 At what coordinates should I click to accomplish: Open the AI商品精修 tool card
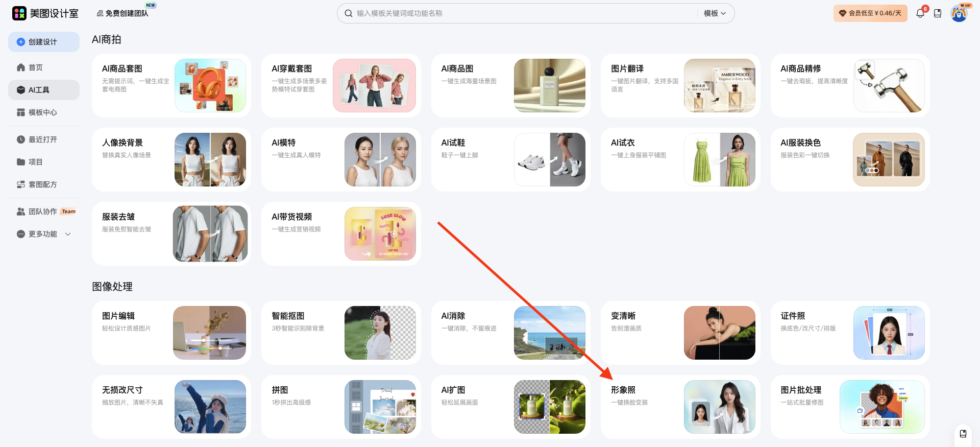click(850, 85)
